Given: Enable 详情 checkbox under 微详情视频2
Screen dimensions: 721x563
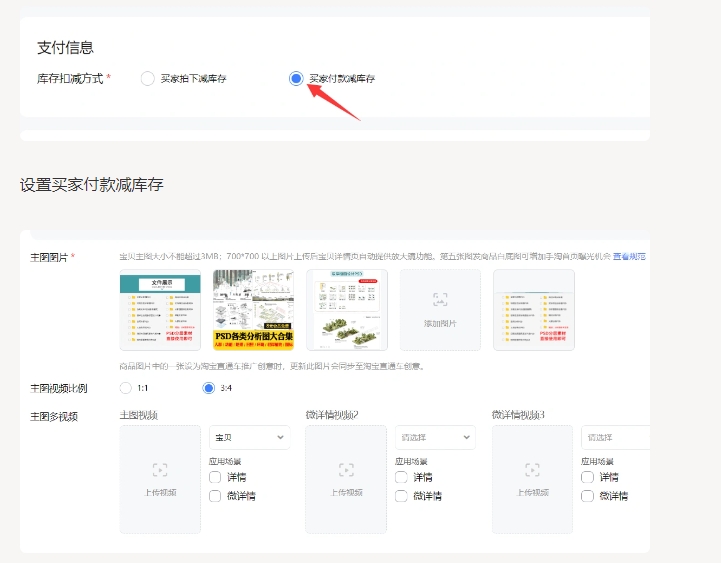Looking at the screenshot, I should (x=401, y=477).
